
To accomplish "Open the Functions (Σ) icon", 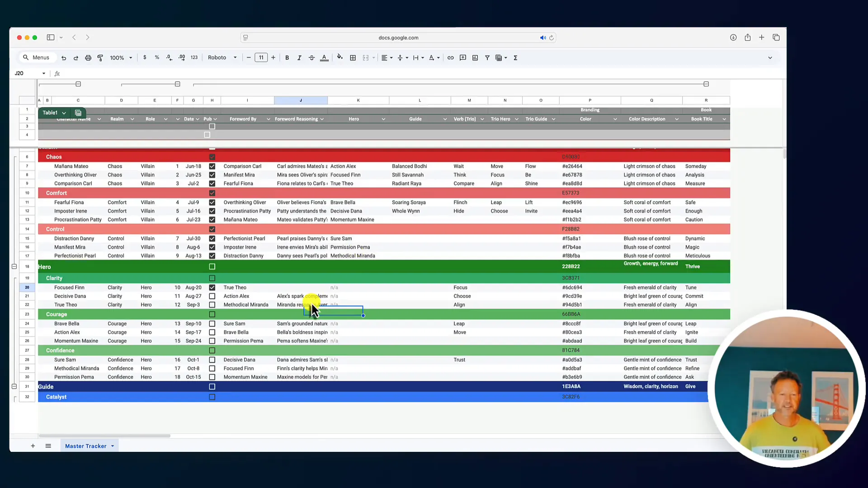I will (515, 57).
